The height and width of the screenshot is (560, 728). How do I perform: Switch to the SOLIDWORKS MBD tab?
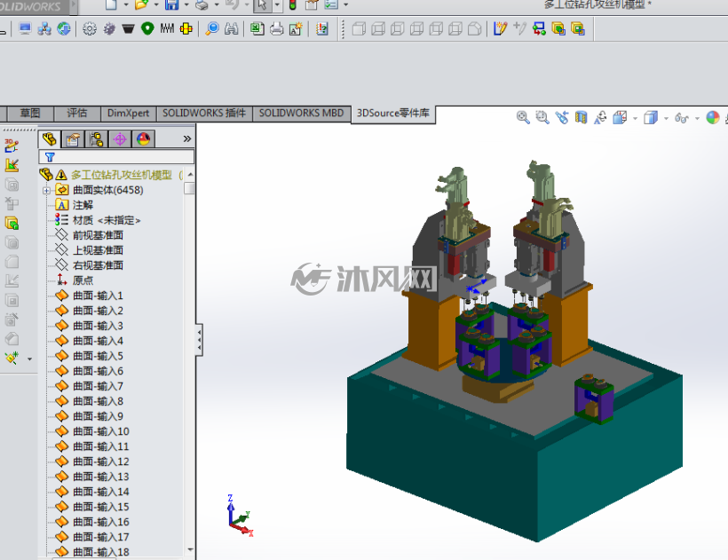[301, 114]
